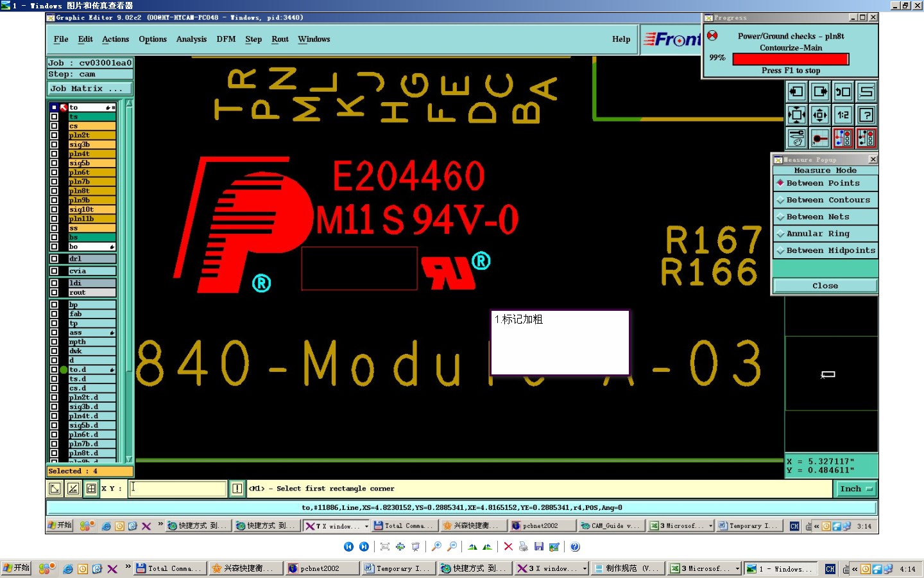Click the zoom-out icon with right arrow
Screen dimensions: 924x578
pyautogui.click(x=820, y=92)
